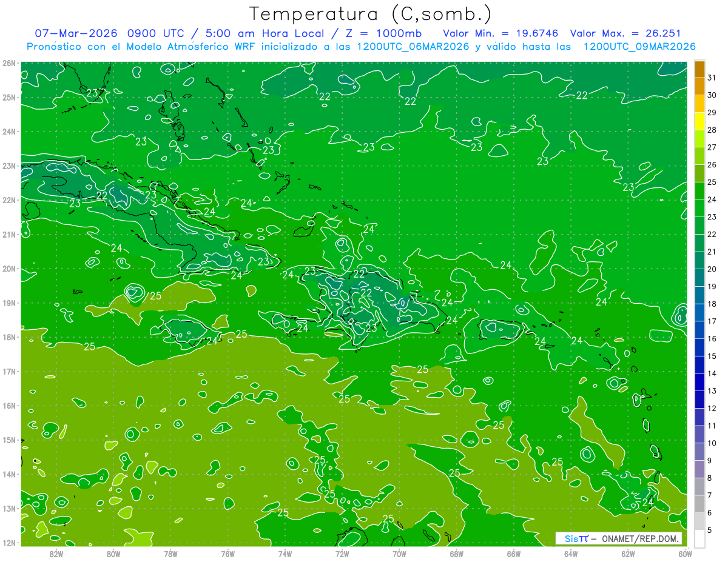This screenshot has height=562, width=728.
Task: Click the '14N' latitude axis label
Action: coord(9,474)
